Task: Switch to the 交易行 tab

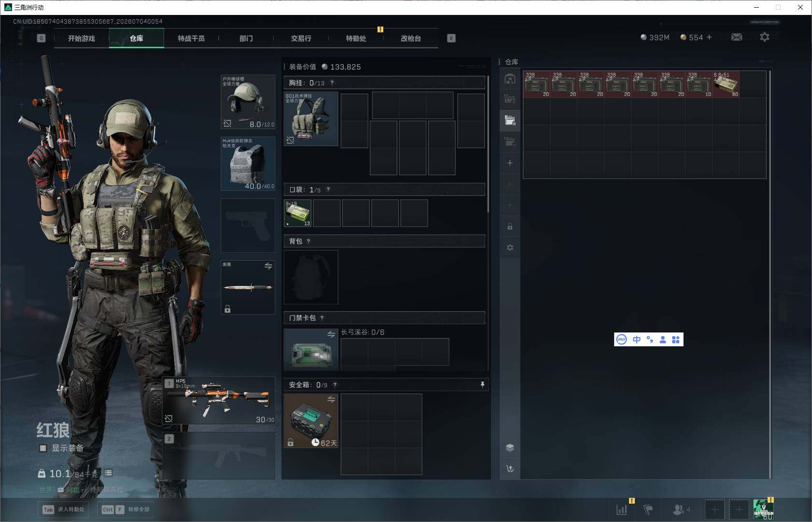Action: click(x=301, y=38)
